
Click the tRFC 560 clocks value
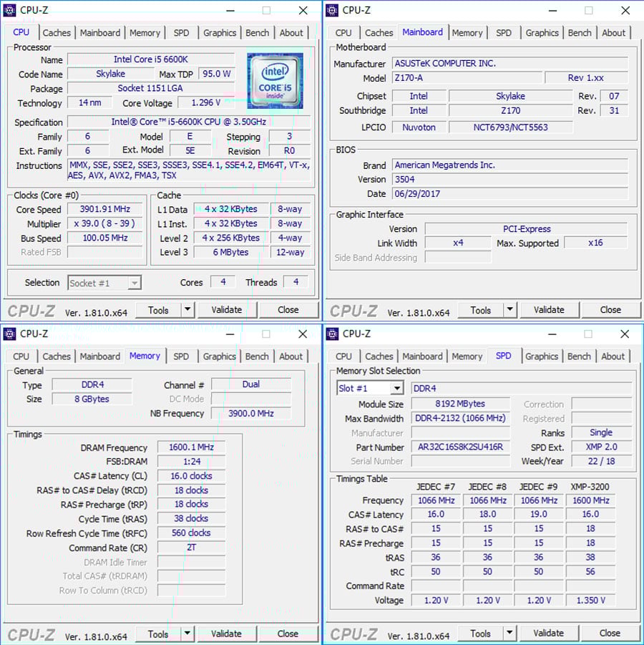click(191, 533)
